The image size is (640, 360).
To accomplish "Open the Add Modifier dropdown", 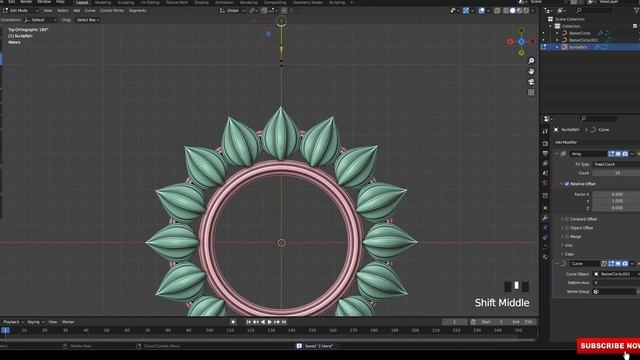I will 596,142.
